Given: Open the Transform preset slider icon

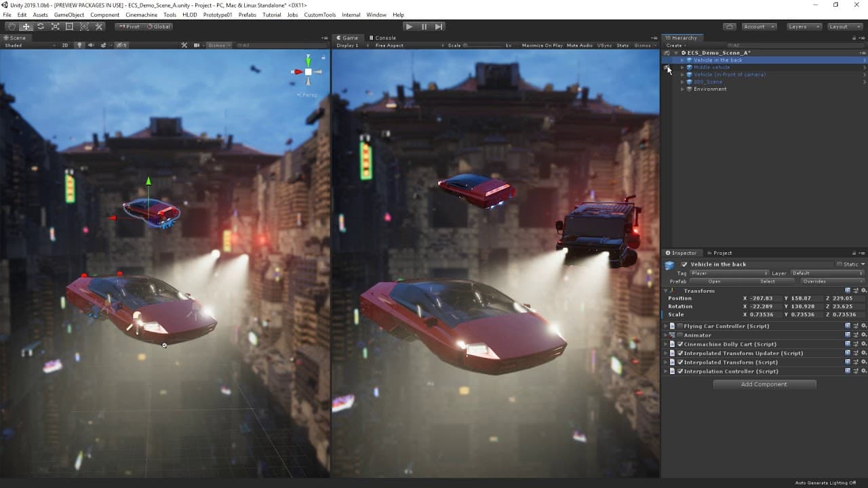Looking at the screenshot, I should coord(856,291).
